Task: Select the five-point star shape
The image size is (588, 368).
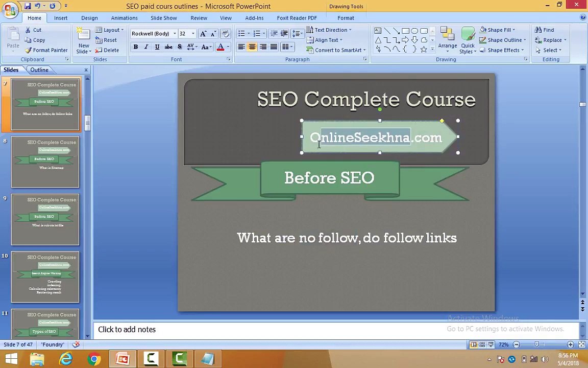Action: click(424, 49)
